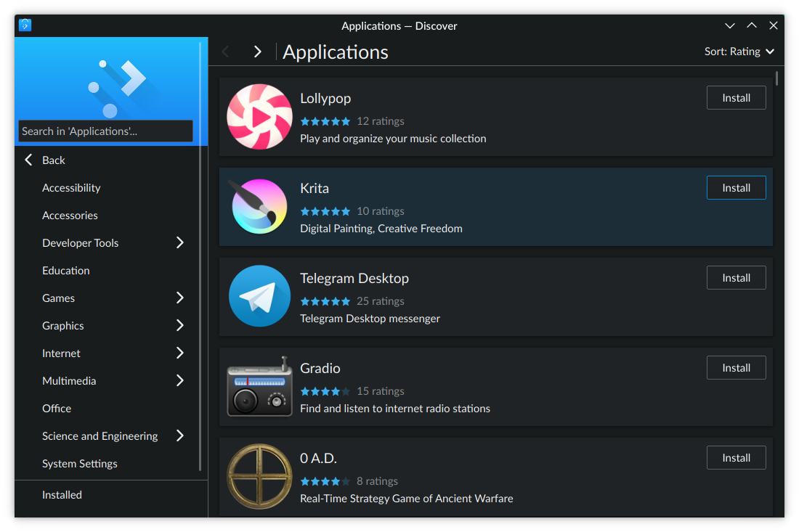The image size is (799, 532).
Task: Open the Graphics category label
Action: pos(62,325)
